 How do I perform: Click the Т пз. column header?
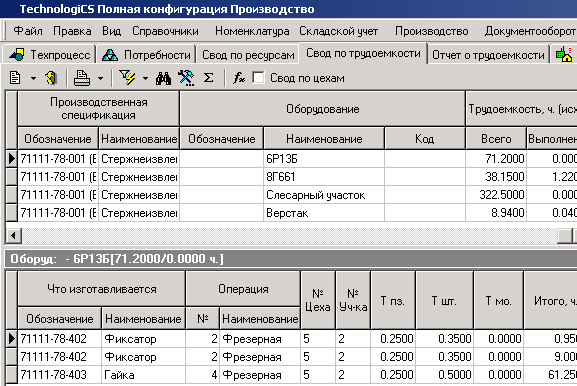click(393, 301)
